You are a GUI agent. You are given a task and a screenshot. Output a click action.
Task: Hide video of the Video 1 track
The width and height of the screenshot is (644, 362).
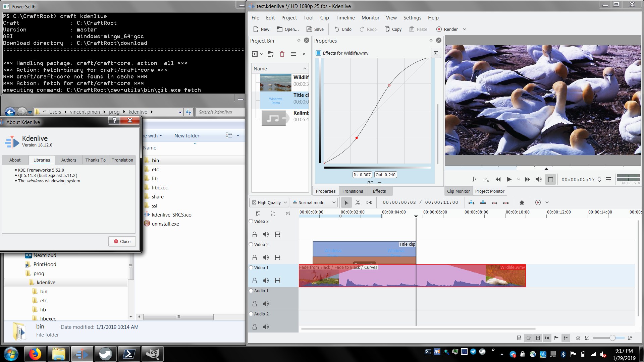pyautogui.click(x=277, y=281)
